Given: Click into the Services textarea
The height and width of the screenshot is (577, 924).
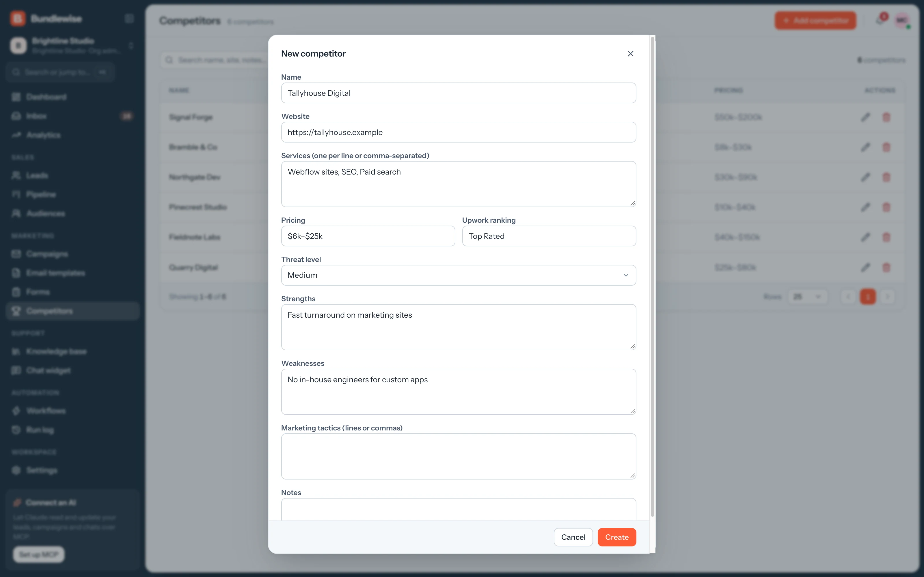Looking at the screenshot, I should (x=458, y=184).
